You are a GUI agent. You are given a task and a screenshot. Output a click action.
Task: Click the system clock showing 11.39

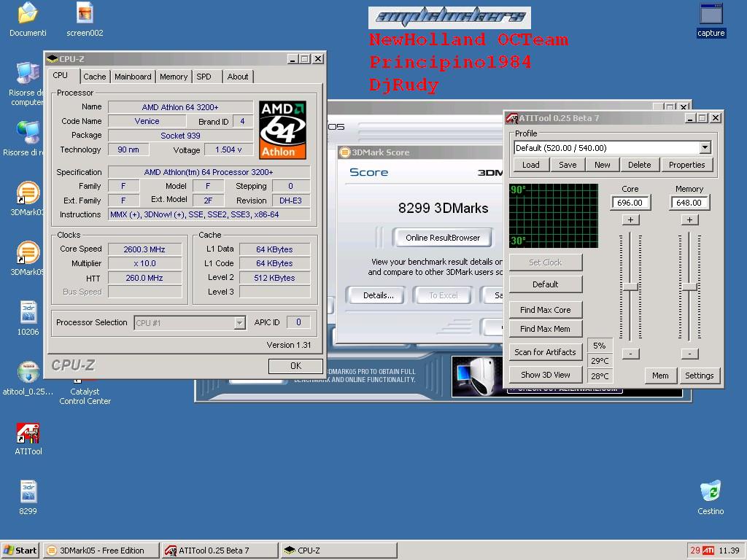coord(729,551)
